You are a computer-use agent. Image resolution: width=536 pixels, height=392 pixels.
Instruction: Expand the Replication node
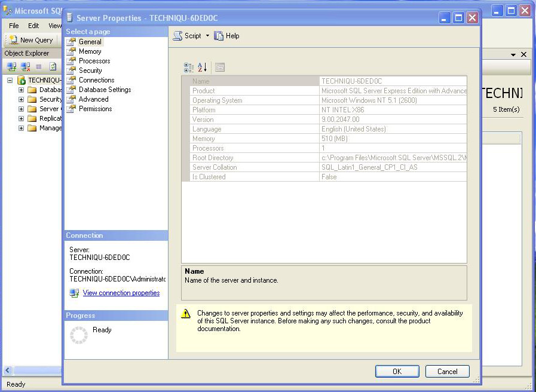21,118
